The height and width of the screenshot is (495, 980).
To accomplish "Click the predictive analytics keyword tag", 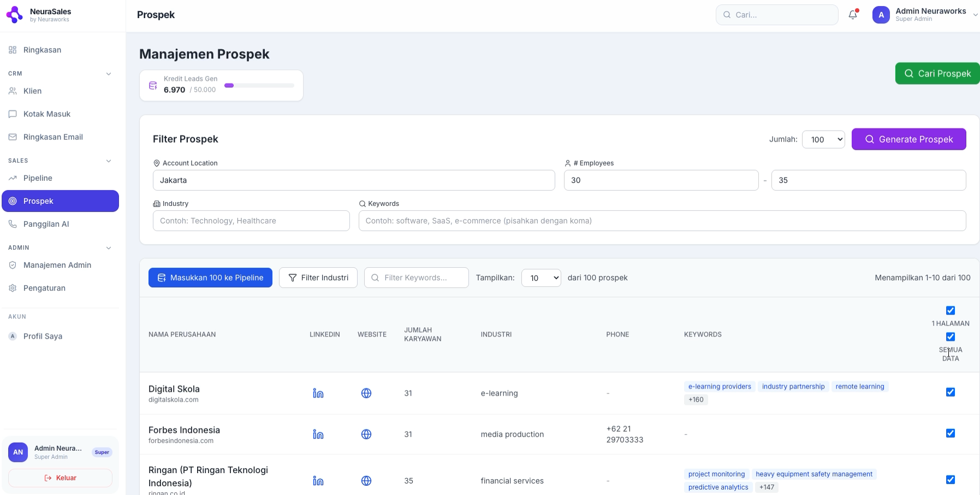I will coord(718,487).
